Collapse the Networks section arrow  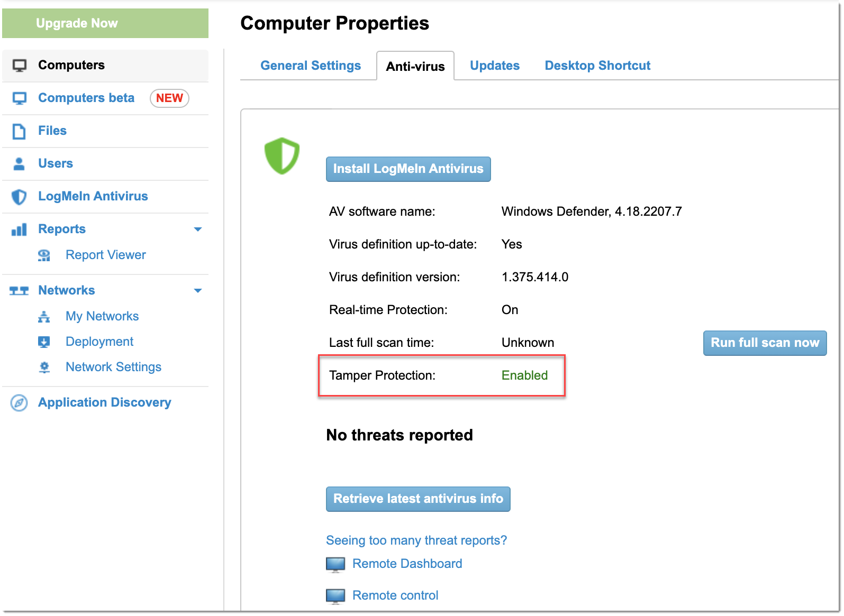198,291
